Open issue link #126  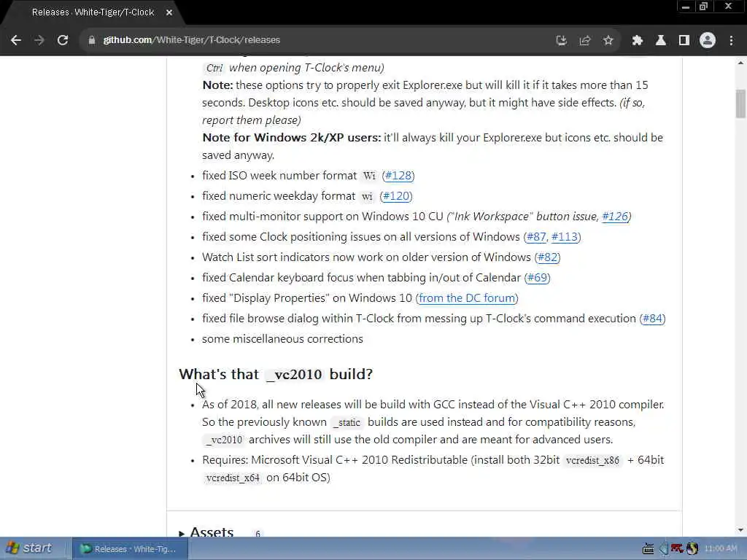click(x=615, y=217)
